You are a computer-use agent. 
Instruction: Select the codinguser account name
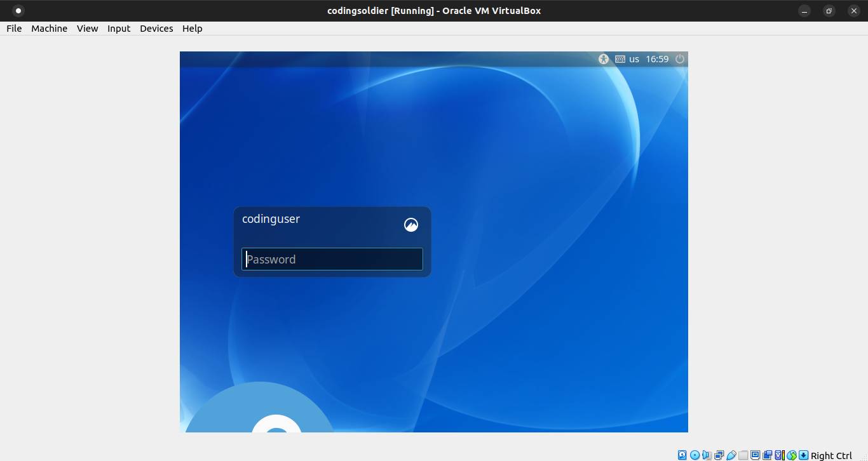click(271, 219)
